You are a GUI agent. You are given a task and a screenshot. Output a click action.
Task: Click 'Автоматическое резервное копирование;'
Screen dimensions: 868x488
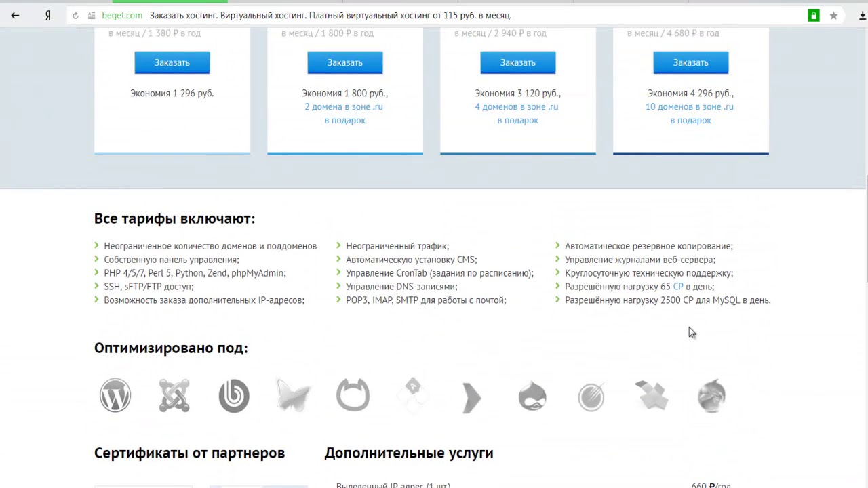pos(649,246)
